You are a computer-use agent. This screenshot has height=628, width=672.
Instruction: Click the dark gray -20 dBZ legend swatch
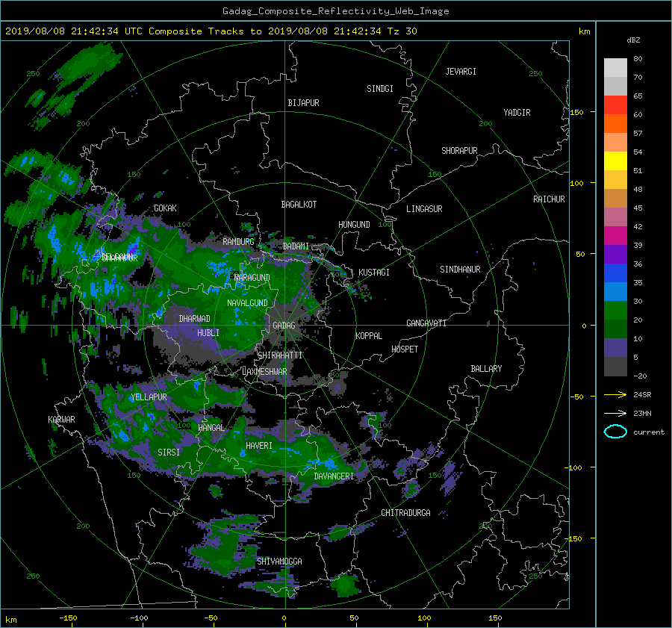click(615, 367)
